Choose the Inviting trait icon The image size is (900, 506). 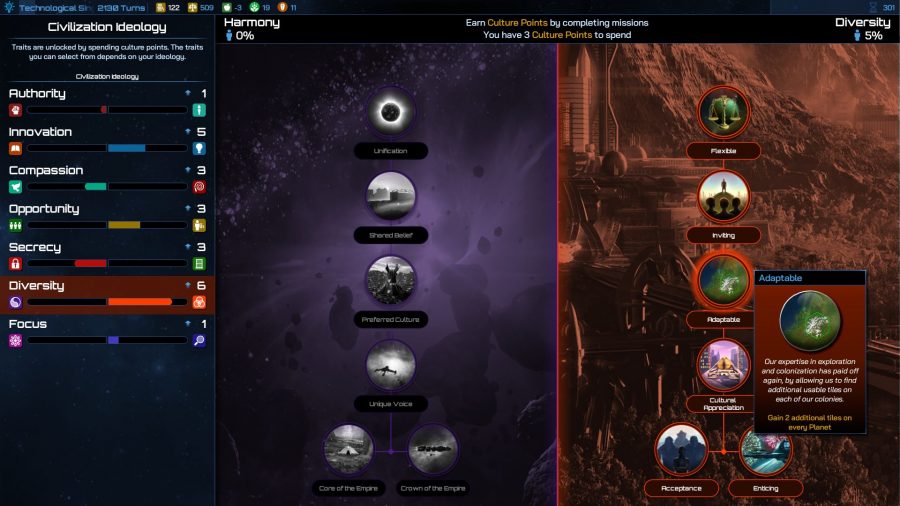coord(723,196)
